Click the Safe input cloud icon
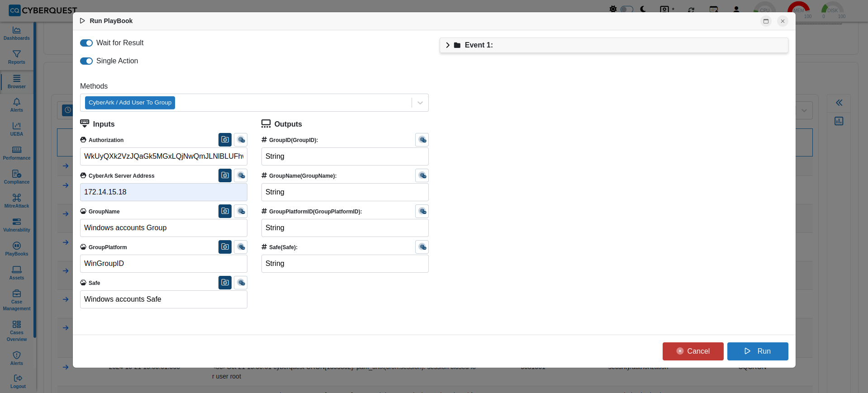 [x=241, y=283]
